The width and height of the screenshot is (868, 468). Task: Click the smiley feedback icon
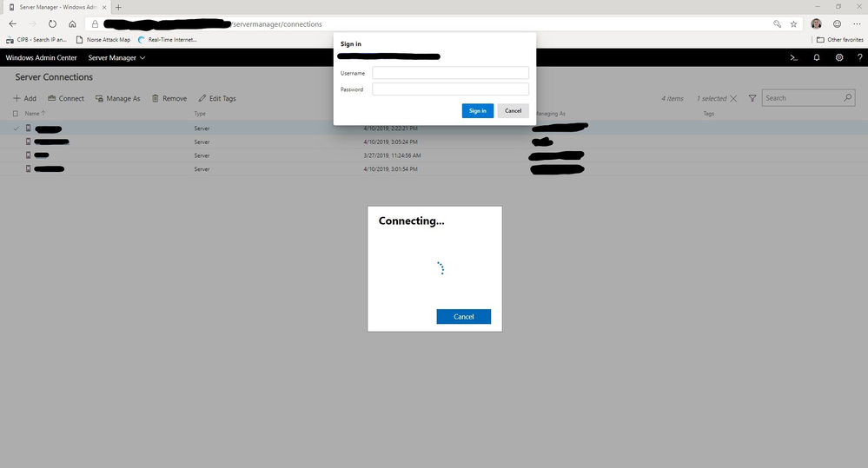tap(837, 23)
